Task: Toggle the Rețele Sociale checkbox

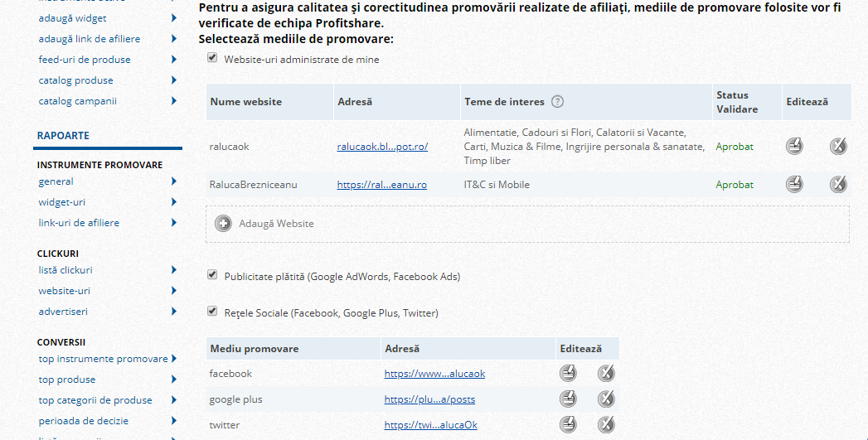Action: [212, 312]
